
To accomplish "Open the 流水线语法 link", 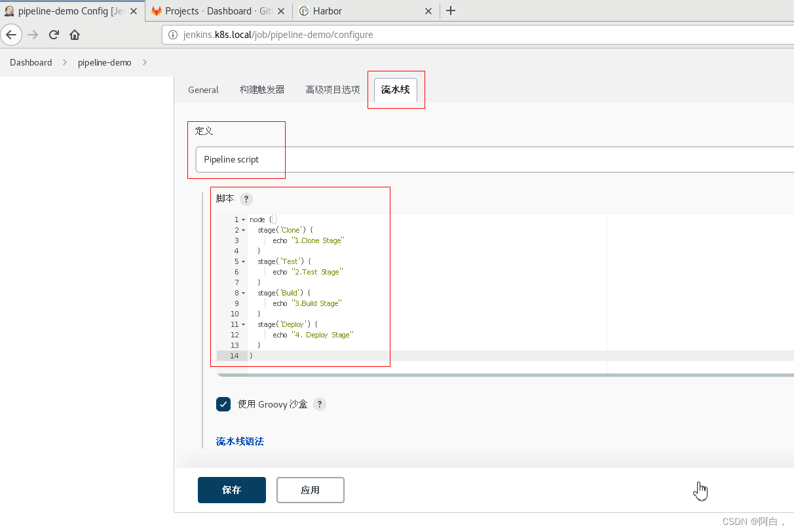I will [240, 442].
